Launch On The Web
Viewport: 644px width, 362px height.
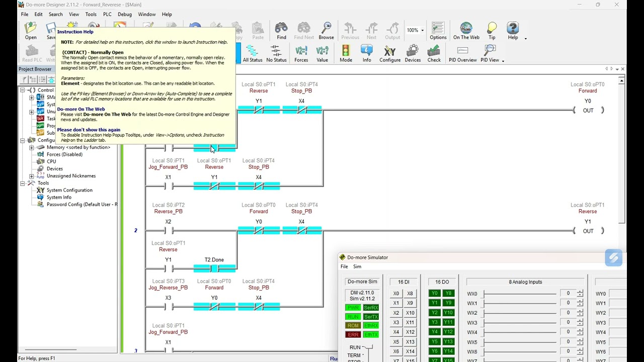pos(466,31)
